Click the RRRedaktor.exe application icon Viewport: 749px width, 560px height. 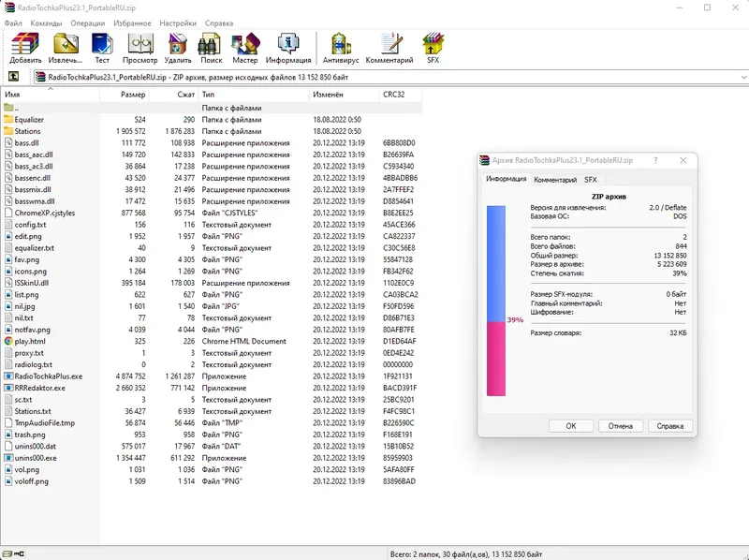(8, 388)
